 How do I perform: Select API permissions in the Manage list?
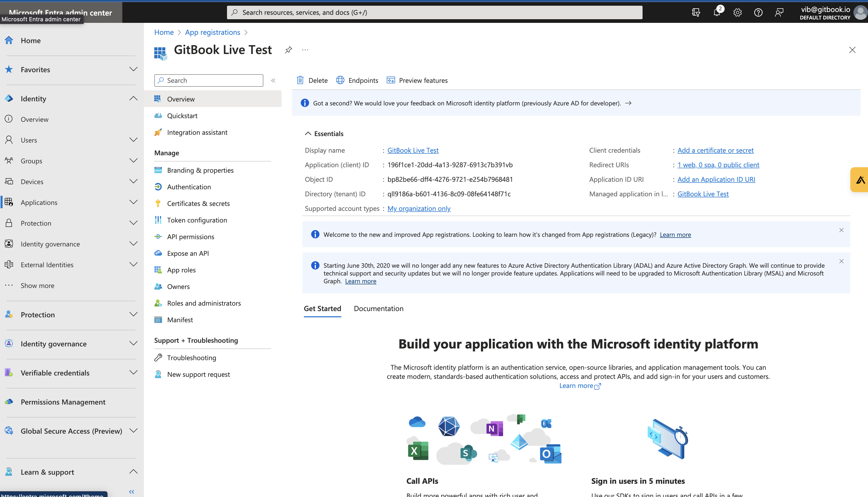tap(190, 237)
